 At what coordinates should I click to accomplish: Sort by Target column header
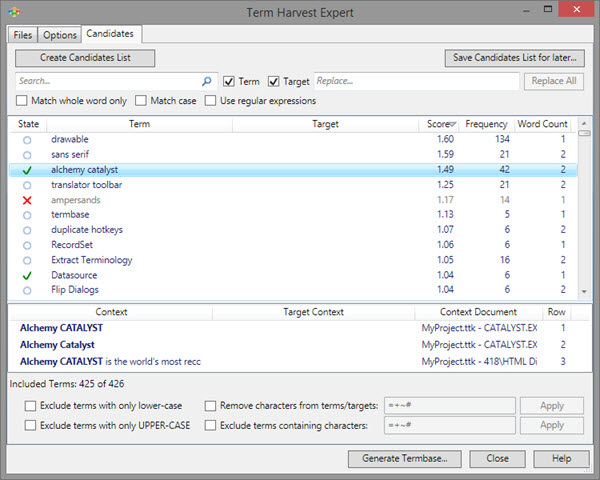pyautogui.click(x=325, y=124)
